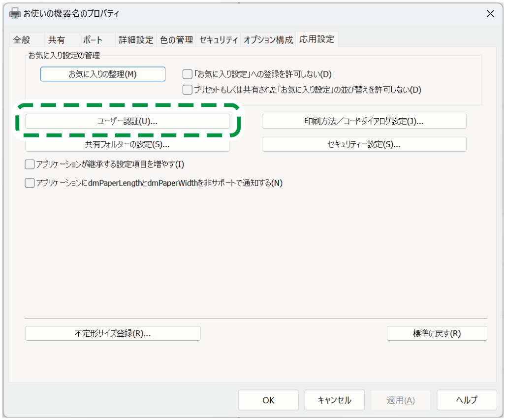Enable 「お気に入り設定」への登録を許可しない checkbox

click(x=187, y=74)
